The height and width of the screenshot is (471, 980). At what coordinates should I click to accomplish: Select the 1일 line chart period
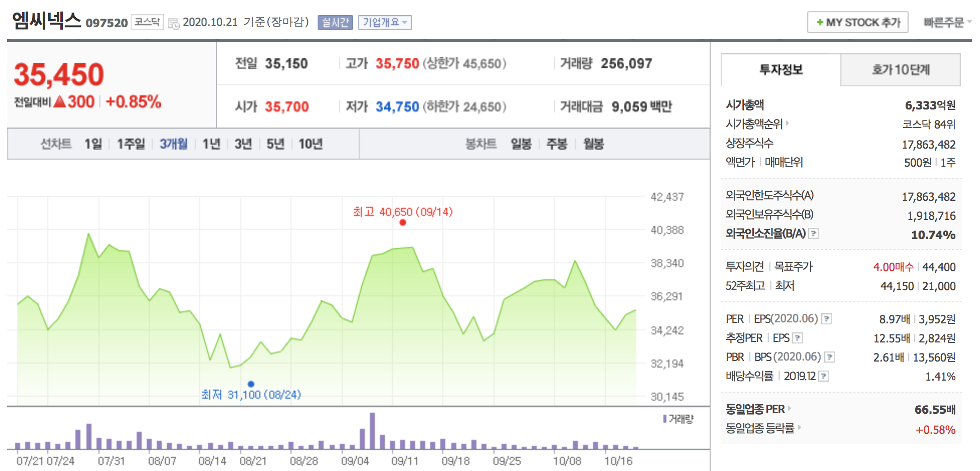93,145
